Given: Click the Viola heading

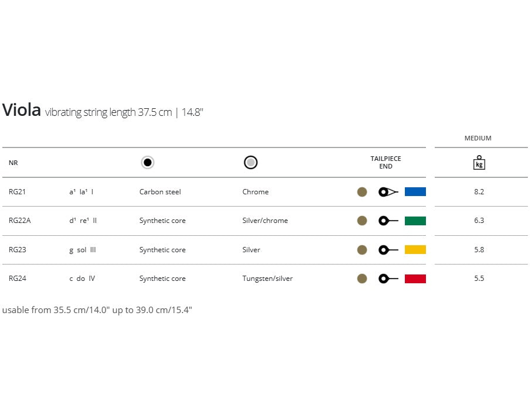Looking at the screenshot, I should pos(22,110).
